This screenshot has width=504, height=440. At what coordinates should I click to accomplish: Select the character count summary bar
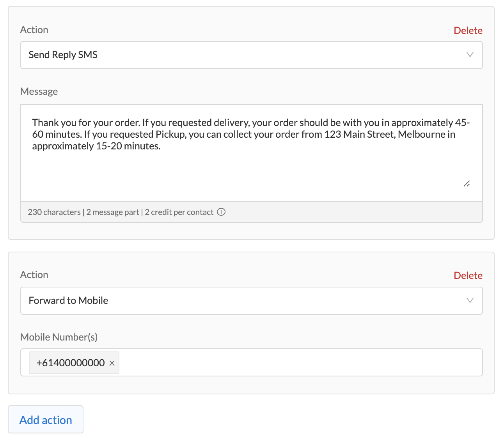tap(251, 212)
